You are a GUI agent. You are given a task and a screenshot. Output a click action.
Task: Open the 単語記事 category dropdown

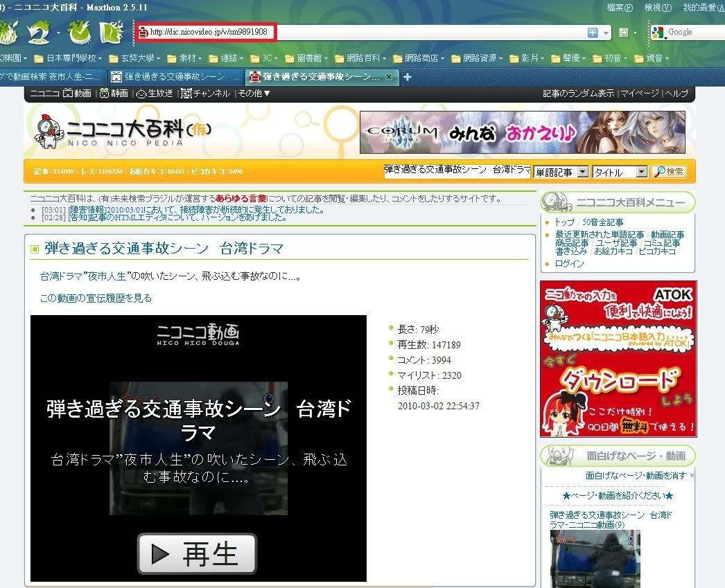click(561, 172)
